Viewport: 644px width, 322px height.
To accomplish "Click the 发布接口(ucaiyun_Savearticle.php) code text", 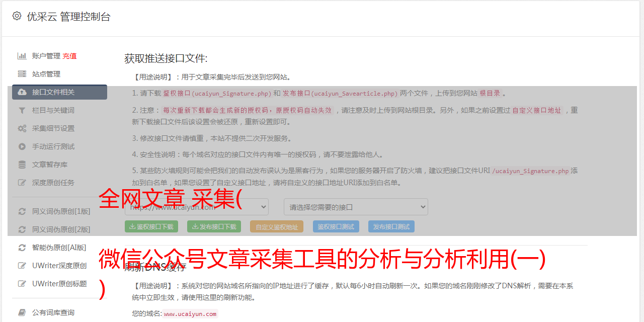I will tap(340, 93).
